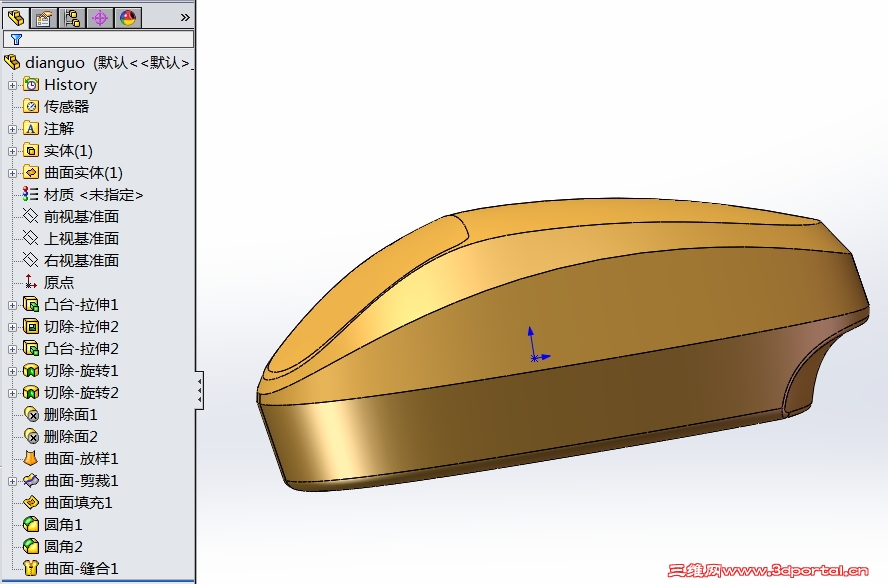
Task: Expand the 曲面实体(1) surface bodies folder
Action: 12,173
